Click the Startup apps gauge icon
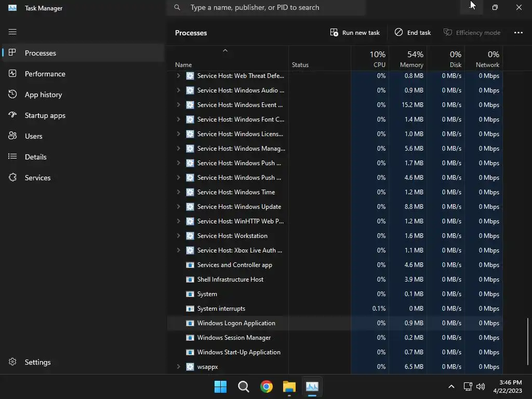 [12, 115]
